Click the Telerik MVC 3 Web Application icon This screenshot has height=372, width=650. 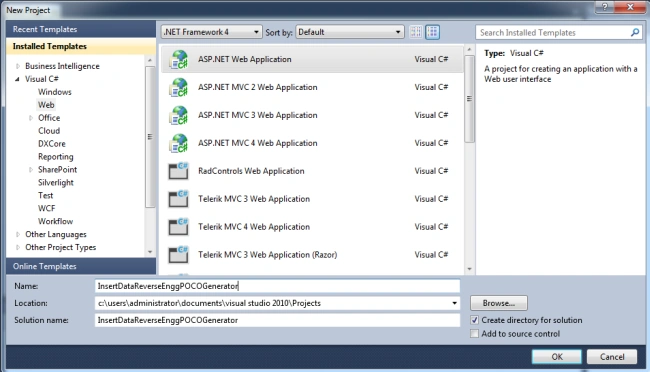(179, 199)
